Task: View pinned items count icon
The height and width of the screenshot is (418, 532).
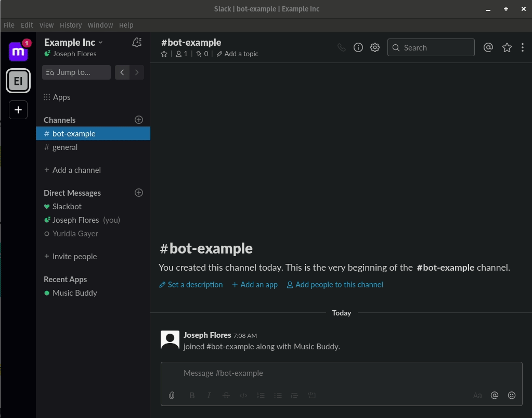Action: point(202,54)
